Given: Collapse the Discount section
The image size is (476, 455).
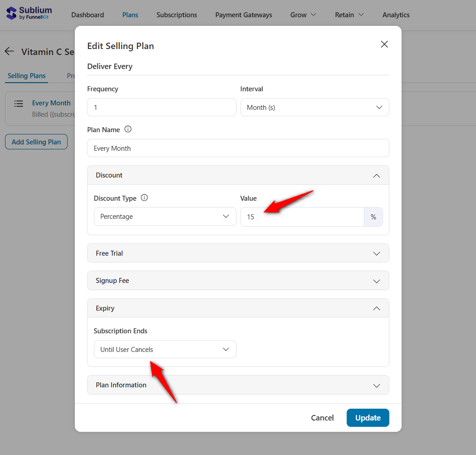Looking at the screenshot, I should pyautogui.click(x=376, y=175).
